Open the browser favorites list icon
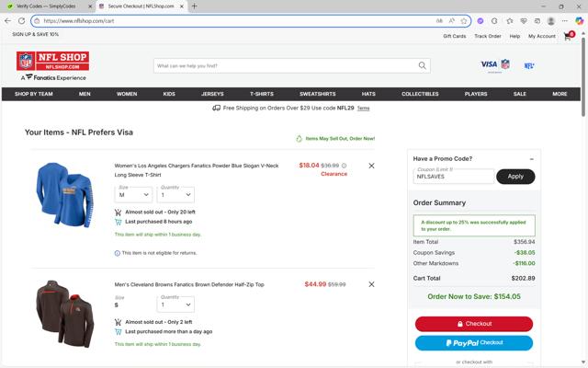 click(509, 21)
